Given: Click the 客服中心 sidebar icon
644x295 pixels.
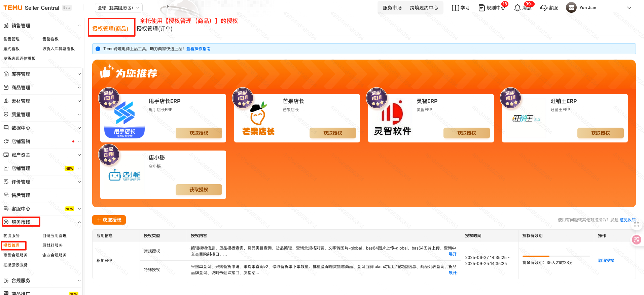Looking at the screenshot, I should (6, 209).
